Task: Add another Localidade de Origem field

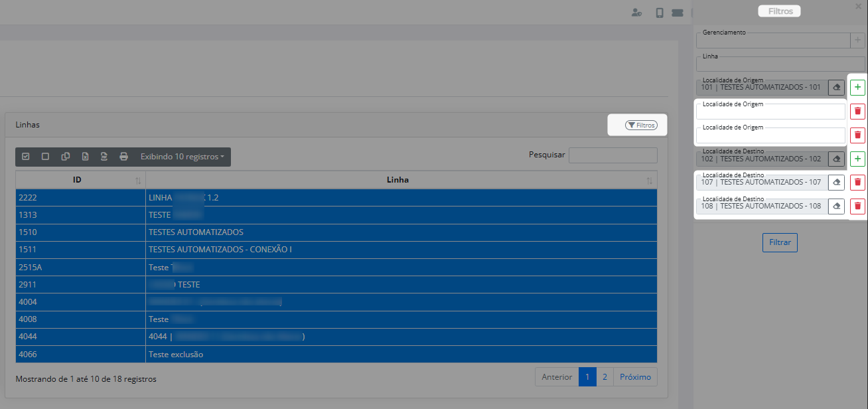Action: 857,87
